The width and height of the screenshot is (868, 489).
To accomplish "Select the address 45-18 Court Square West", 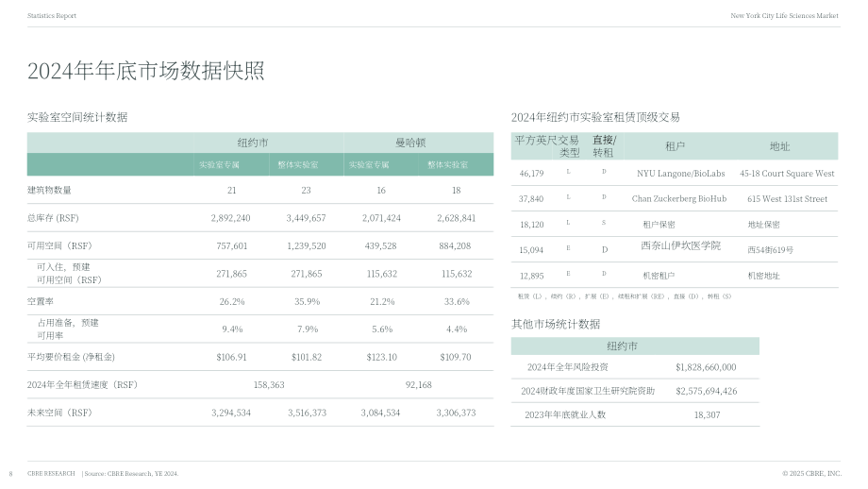I will 787,174.
